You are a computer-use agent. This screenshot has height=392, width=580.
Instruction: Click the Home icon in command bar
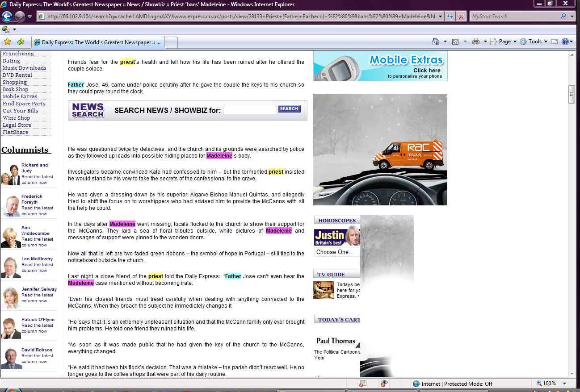[x=436, y=42]
